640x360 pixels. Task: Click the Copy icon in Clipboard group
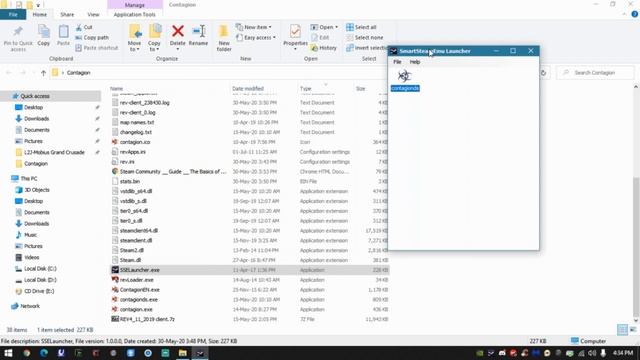[44, 31]
